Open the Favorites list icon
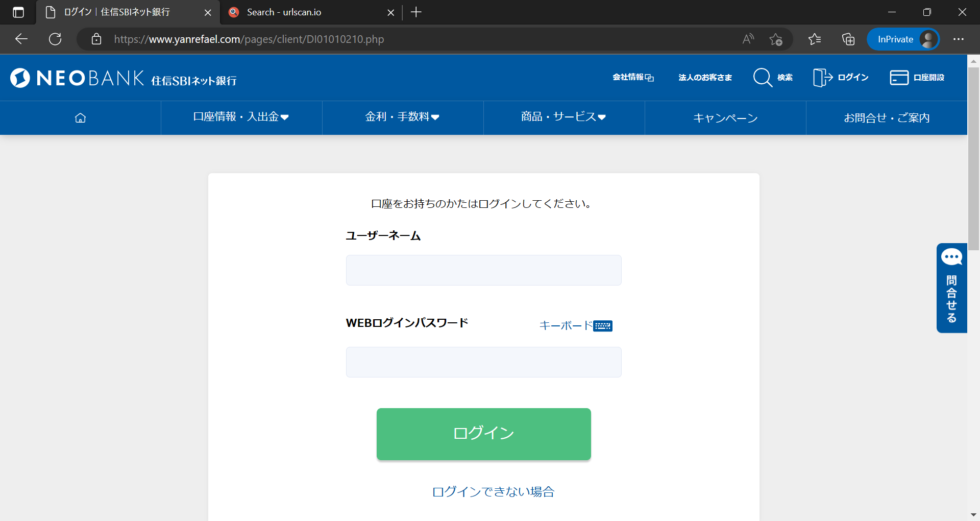Screen dimensions: 980x521 815,39
